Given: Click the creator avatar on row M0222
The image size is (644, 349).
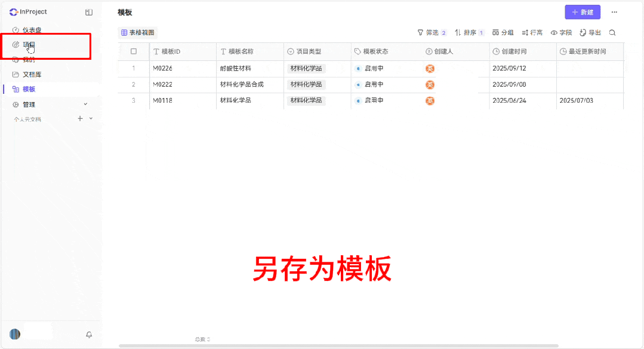Looking at the screenshot, I should tap(429, 84).
